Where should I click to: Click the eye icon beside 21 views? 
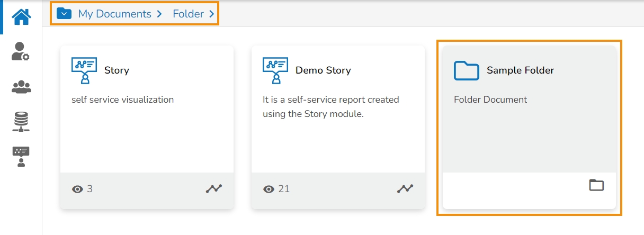pyautogui.click(x=269, y=189)
